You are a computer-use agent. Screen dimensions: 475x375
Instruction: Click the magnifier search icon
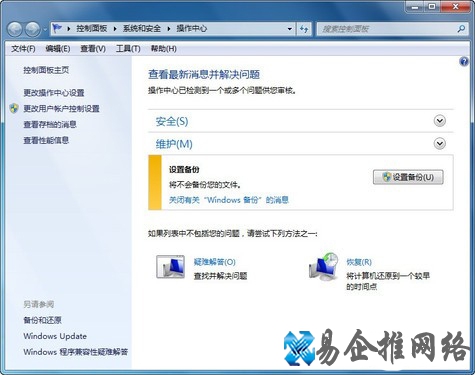pos(461,29)
